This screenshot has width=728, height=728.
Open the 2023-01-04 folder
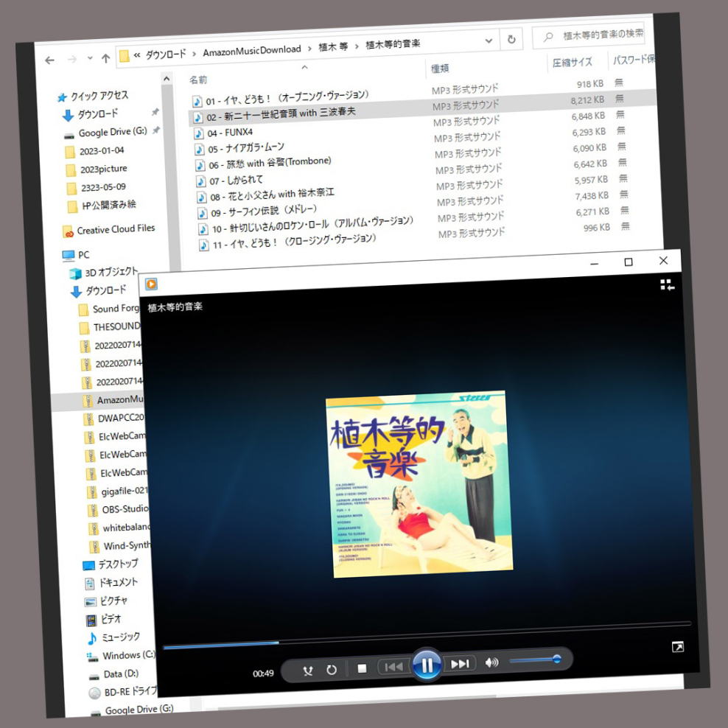pyautogui.click(x=95, y=151)
